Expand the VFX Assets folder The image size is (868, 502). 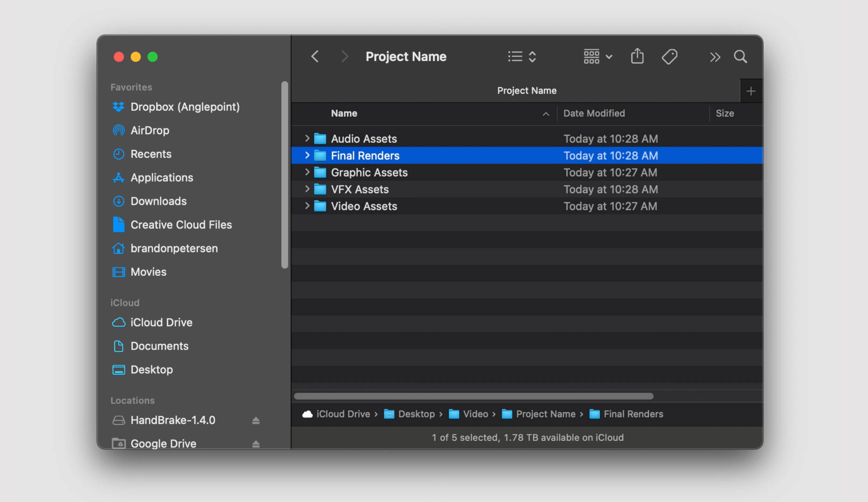tap(307, 189)
